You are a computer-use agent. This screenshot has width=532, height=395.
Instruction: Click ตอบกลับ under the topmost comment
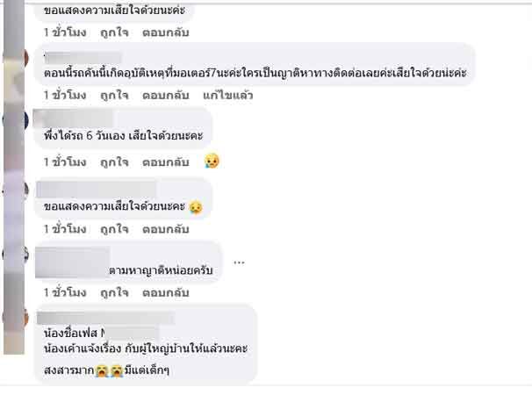coord(166,32)
